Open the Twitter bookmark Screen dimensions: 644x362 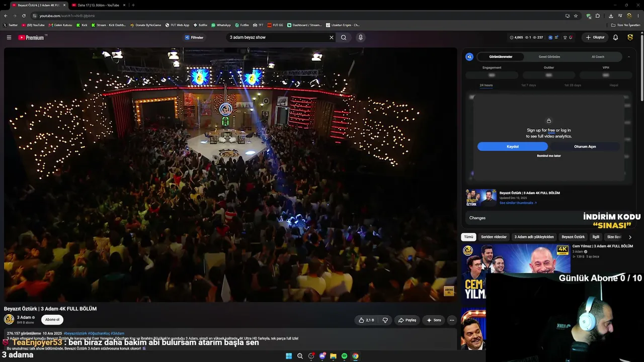(x=11, y=25)
